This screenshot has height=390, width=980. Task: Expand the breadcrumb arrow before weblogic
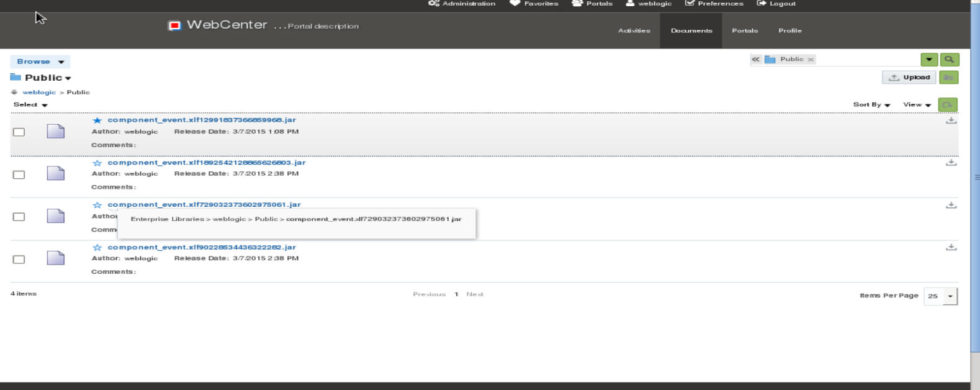tap(14, 93)
